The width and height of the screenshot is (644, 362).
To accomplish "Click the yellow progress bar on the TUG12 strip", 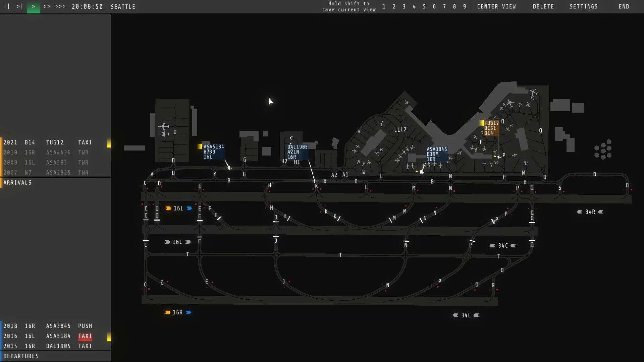I will [x=109, y=143].
